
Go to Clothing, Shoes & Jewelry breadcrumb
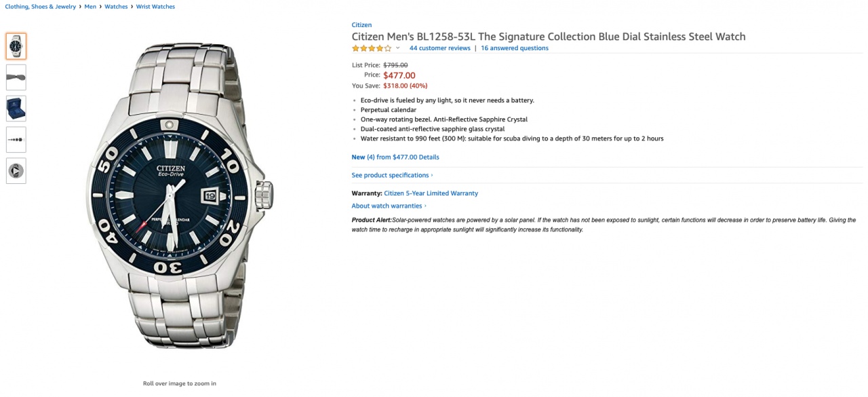pyautogui.click(x=40, y=7)
